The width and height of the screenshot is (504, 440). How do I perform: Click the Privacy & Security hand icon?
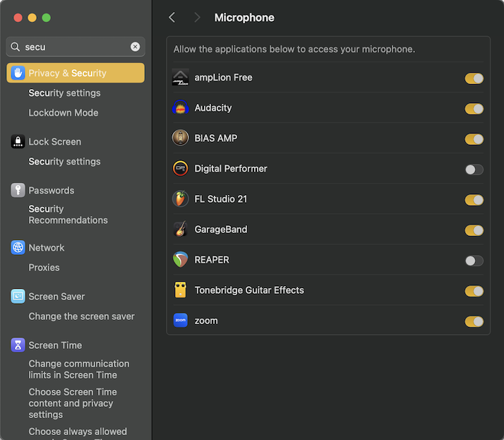(x=18, y=73)
